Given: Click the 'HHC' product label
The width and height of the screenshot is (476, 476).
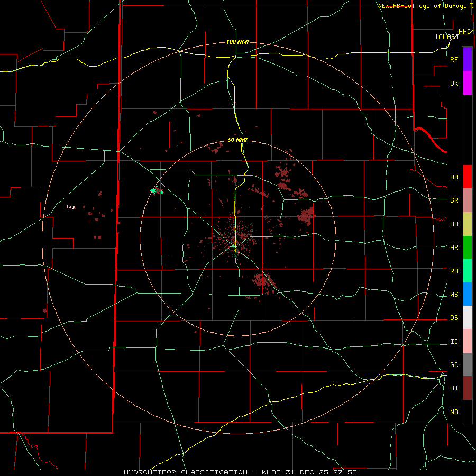Looking at the screenshot, I should (x=464, y=32).
